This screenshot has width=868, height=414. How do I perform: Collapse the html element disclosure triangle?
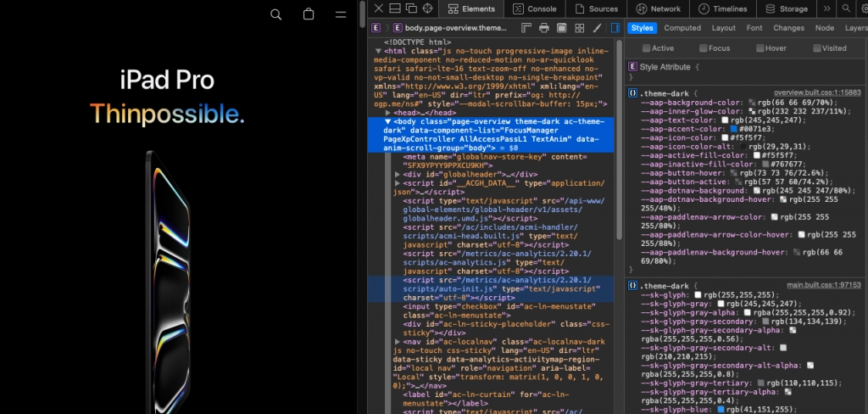(379, 51)
